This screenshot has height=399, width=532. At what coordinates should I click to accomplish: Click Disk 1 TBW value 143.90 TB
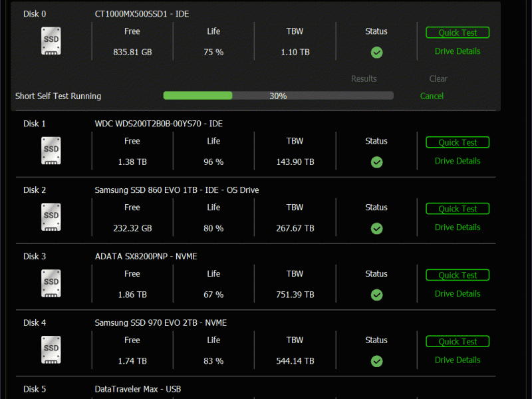tap(295, 162)
